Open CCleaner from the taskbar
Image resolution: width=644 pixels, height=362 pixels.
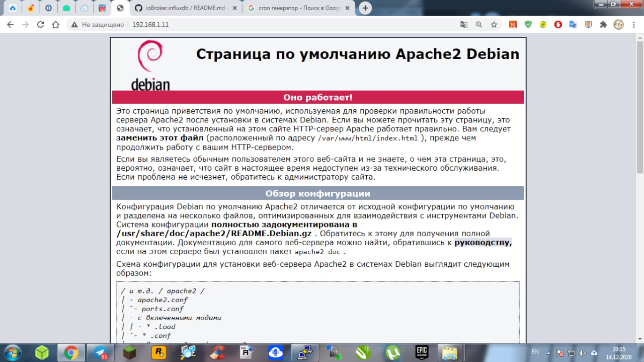217,352
